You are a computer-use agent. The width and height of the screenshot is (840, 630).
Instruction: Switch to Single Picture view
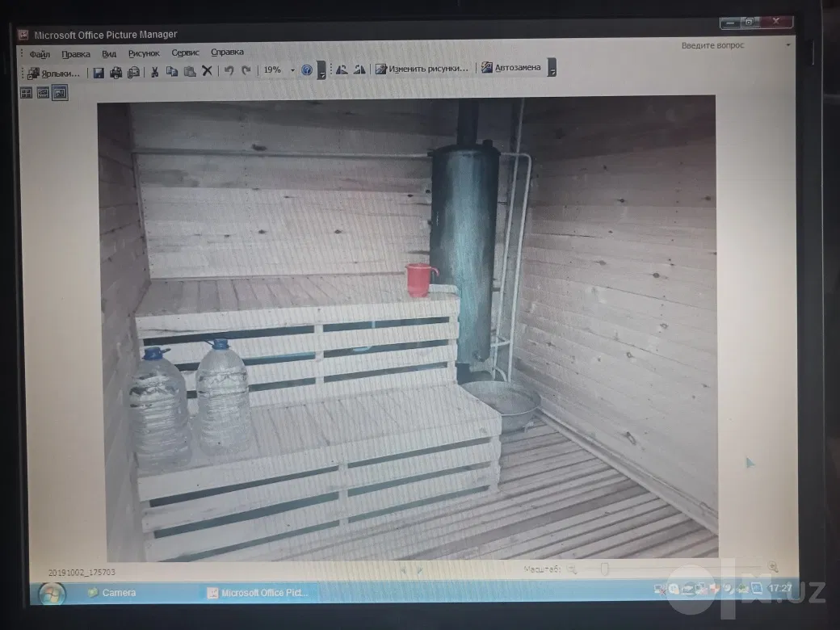point(60,93)
